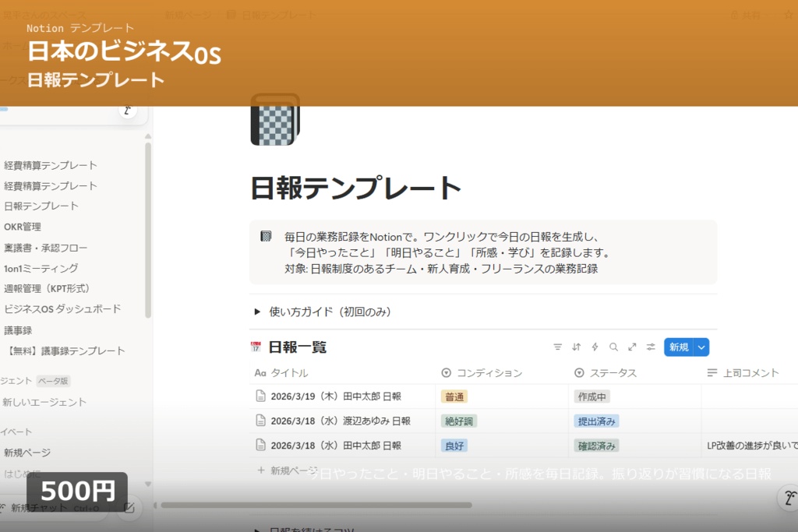Open the filter icon in 日報一覧 toolbar

pyautogui.click(x=558, y=347)
